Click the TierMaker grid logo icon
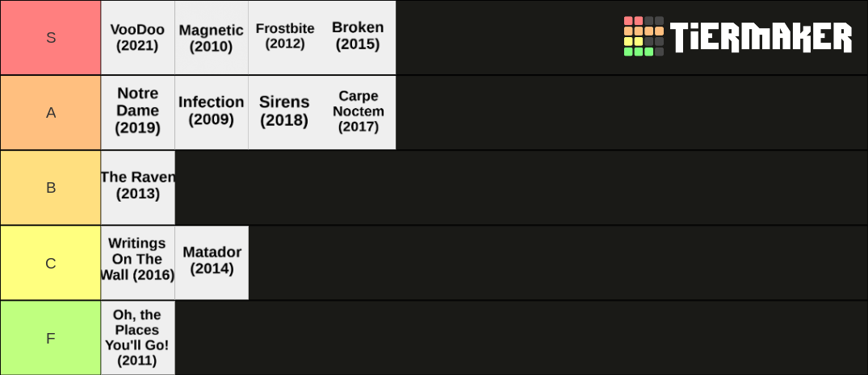868x375 pixels. pyautogui.click(x=644, y=36)
